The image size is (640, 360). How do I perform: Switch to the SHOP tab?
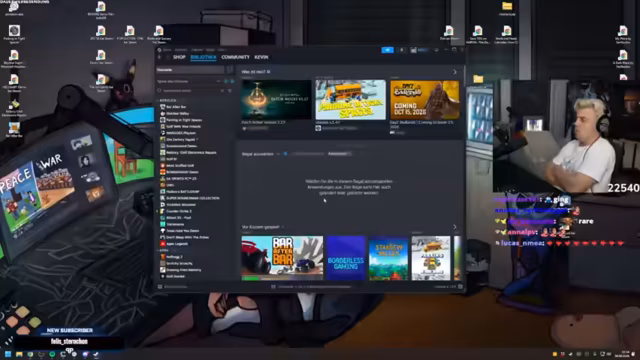pyautogui.click(x=179, y=57)
